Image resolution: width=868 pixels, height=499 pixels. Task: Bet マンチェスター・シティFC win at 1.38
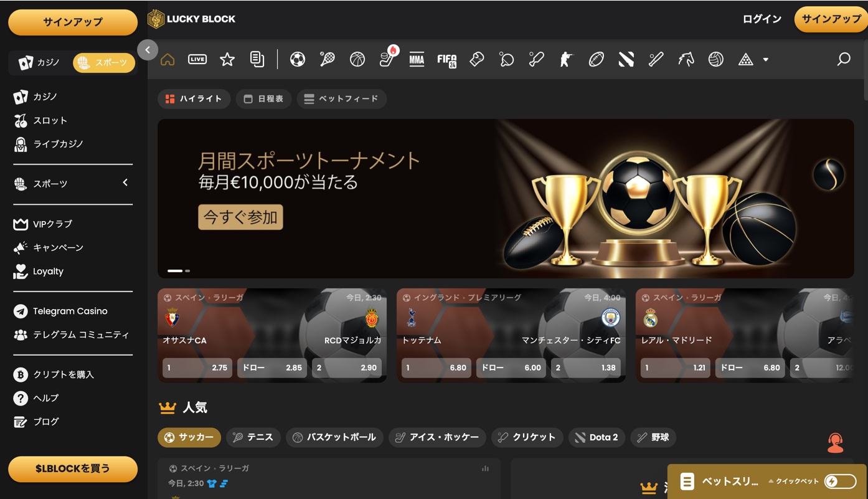click(586, 368)
